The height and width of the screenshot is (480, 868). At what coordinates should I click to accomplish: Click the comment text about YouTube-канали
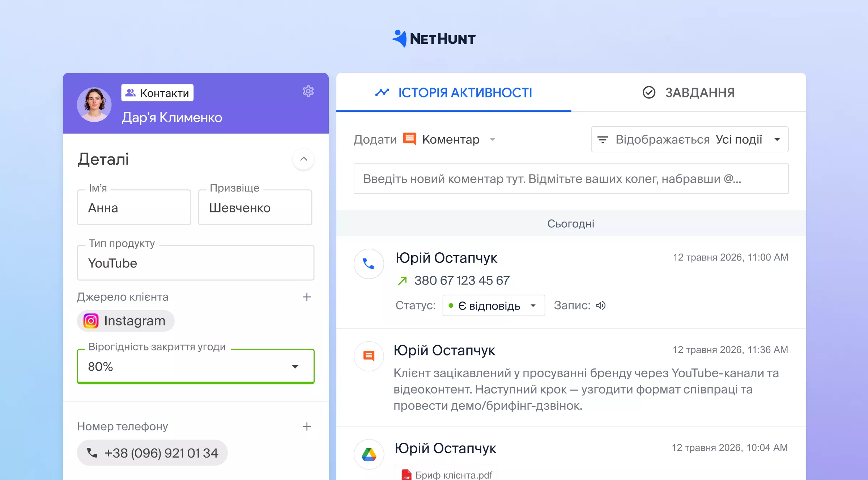click(x=586, y=390)
